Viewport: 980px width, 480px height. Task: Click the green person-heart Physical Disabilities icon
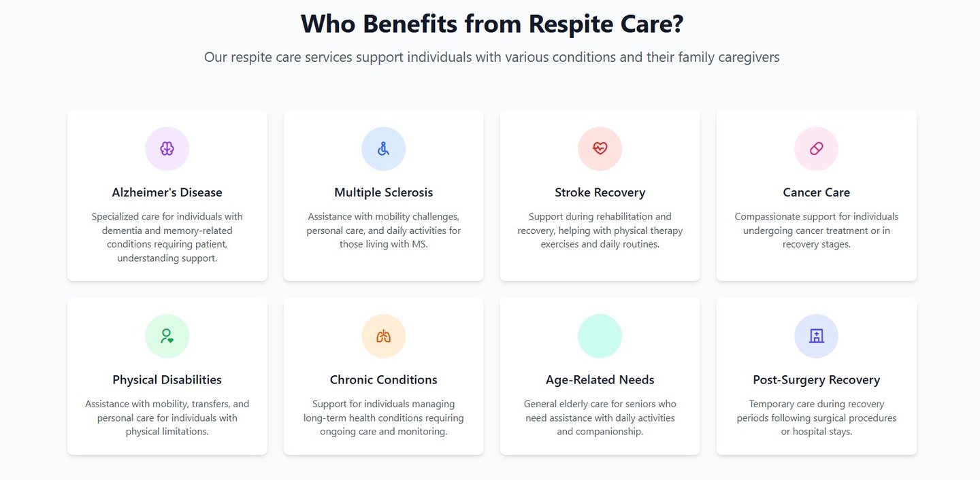tap(167, 336)
